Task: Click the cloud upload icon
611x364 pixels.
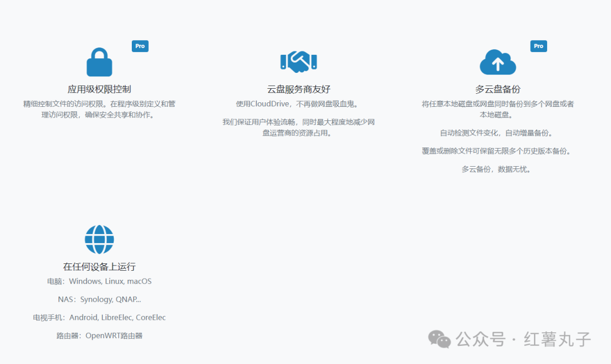Action: [498, 62]
